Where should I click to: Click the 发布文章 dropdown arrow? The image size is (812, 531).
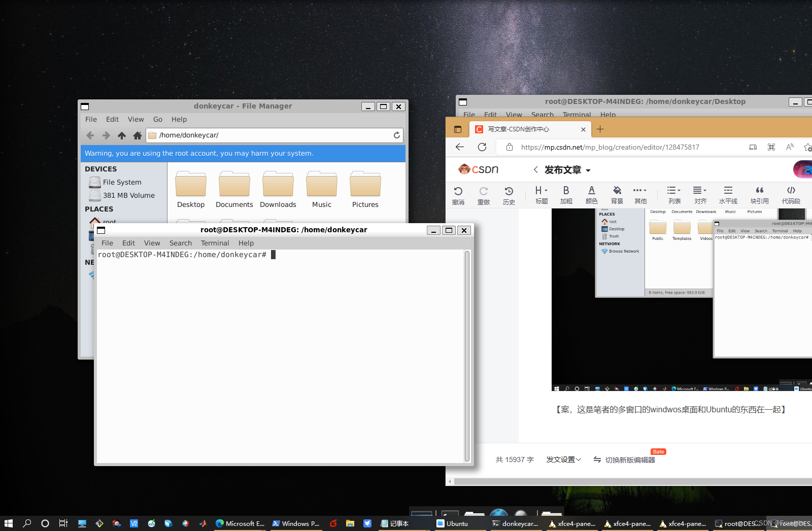pyautogui.click(x=589, y=170)
